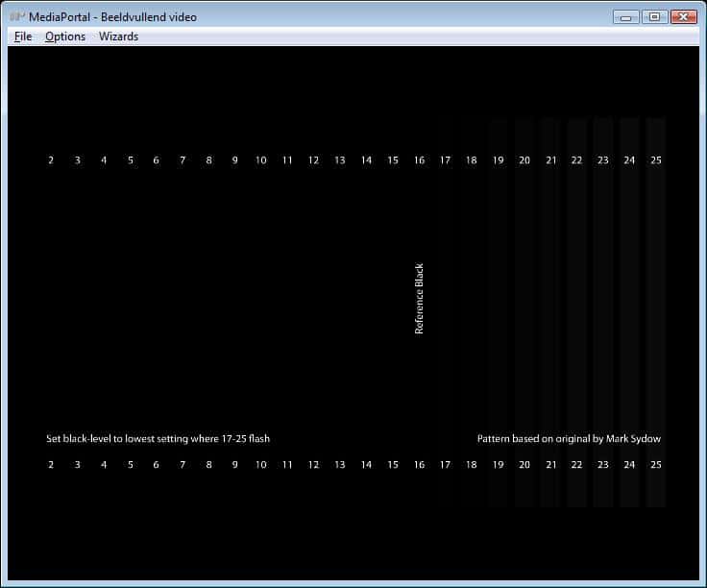Click number 16 in the lower row

pos(419,465)
